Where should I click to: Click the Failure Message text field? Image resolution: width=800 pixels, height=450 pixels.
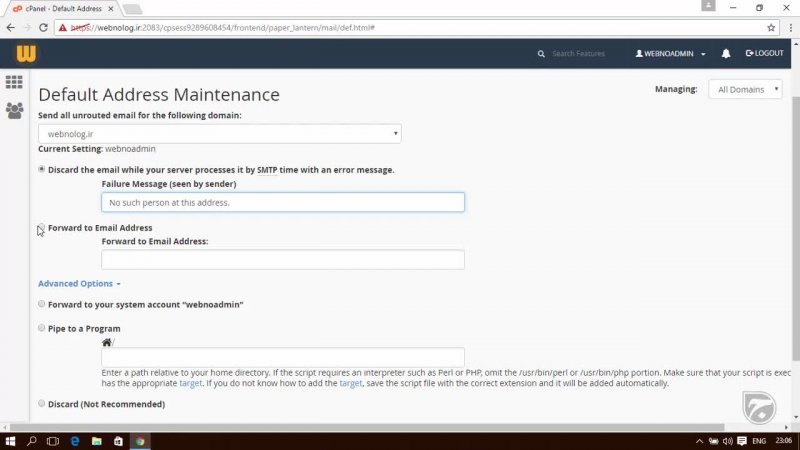pyautogui.click(x=283, y=202)
